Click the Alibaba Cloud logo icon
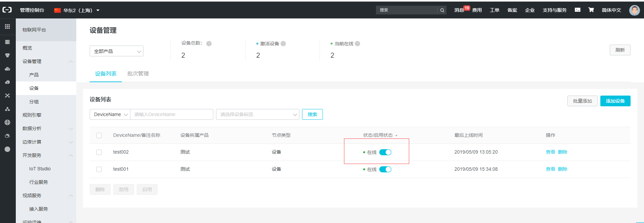The image size is (644, 223). (x=7, y=10)
